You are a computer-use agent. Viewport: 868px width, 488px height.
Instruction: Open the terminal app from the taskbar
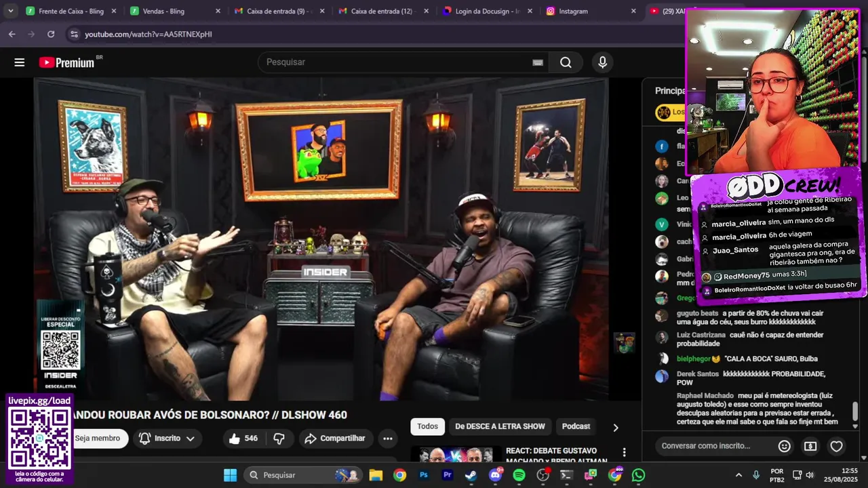coord(566,475)
